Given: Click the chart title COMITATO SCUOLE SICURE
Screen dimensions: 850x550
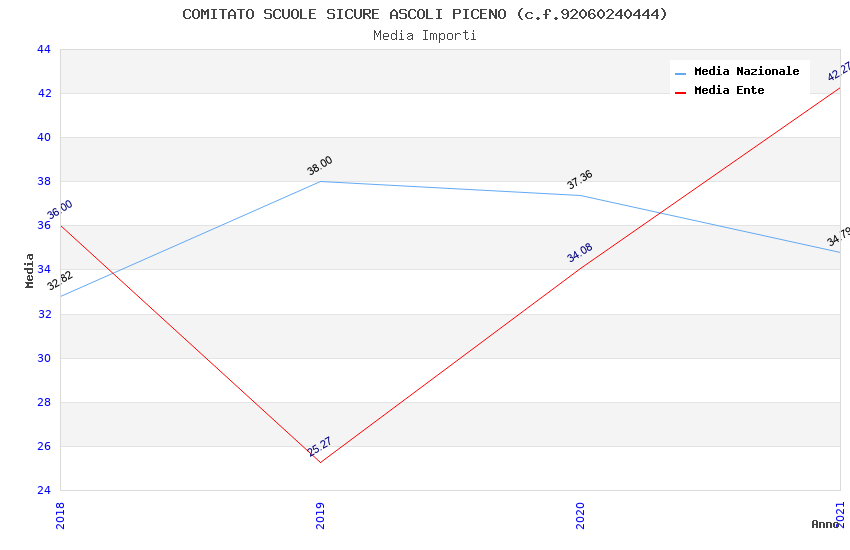Looking at the screenshot, I should (425, 14).
